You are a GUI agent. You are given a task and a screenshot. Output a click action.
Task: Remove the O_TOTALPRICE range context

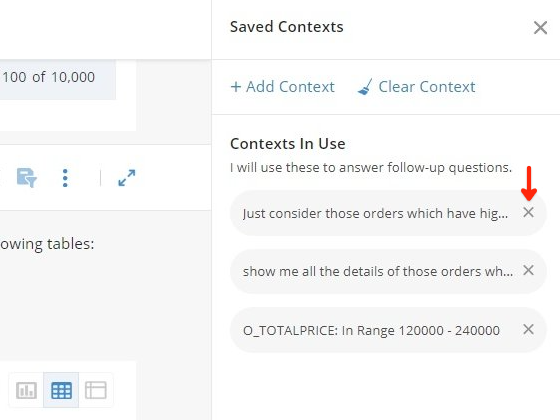pos(528,329)
